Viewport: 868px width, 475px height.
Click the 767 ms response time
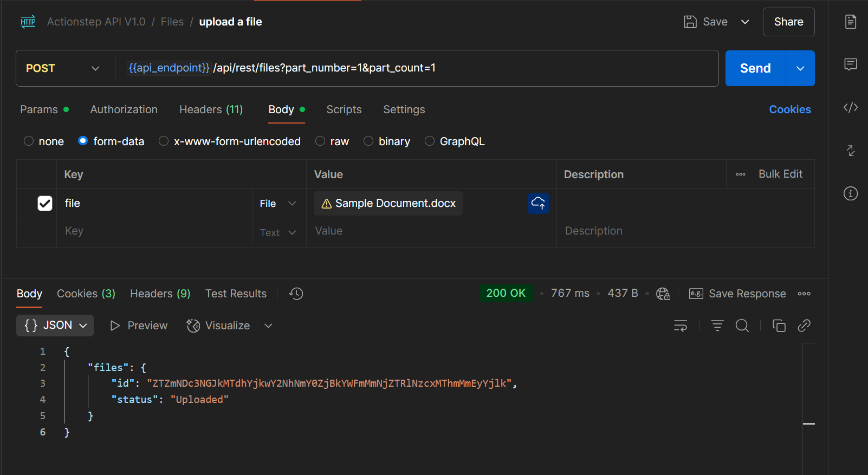[570, 293]
